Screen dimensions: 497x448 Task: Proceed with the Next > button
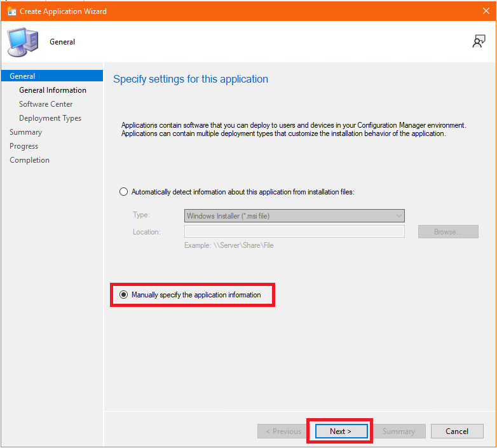pos(341,431)
